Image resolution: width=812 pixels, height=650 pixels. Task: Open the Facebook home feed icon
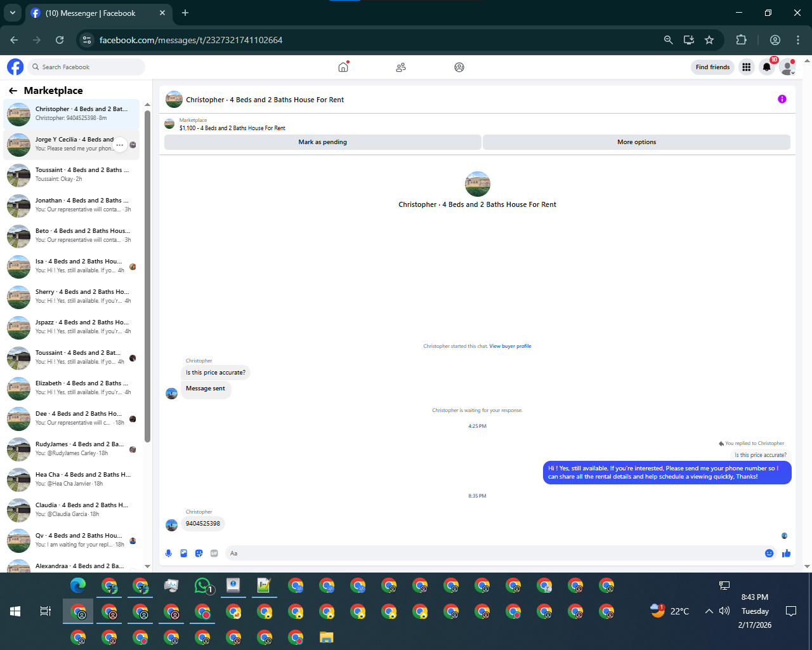point(343,67)
